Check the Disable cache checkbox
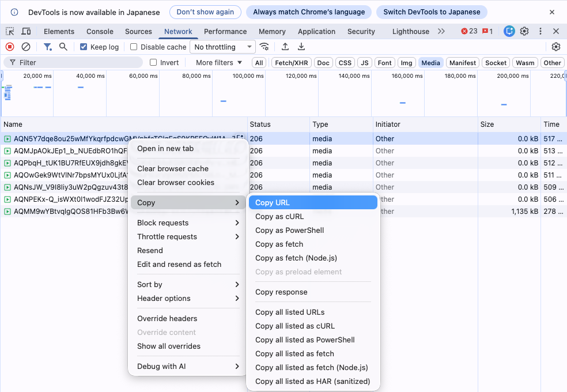Viewport: 567px width, 392px height. pyautogui.click(x=134, y=47)
